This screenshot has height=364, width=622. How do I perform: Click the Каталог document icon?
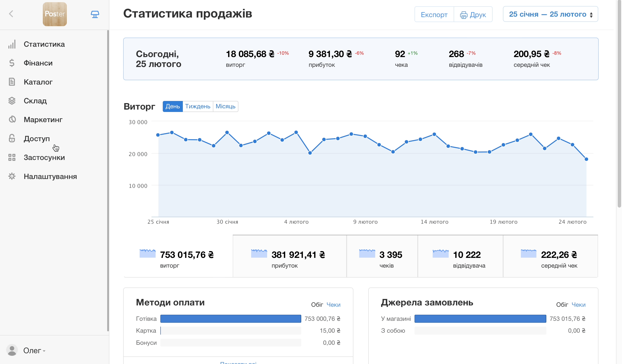tap(12, 82)
